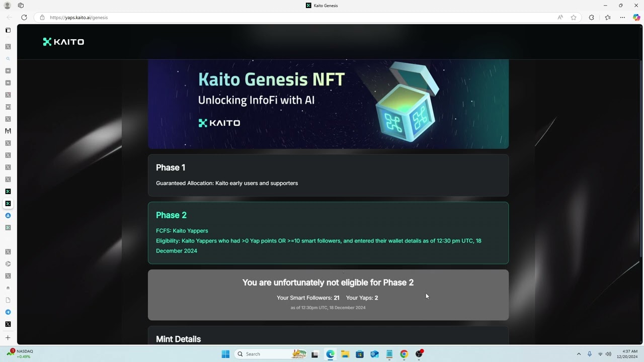This screenshot has height=362, width=644.
Task: Click the Kaito logo in page header
Action: click(x=63, y=42)
